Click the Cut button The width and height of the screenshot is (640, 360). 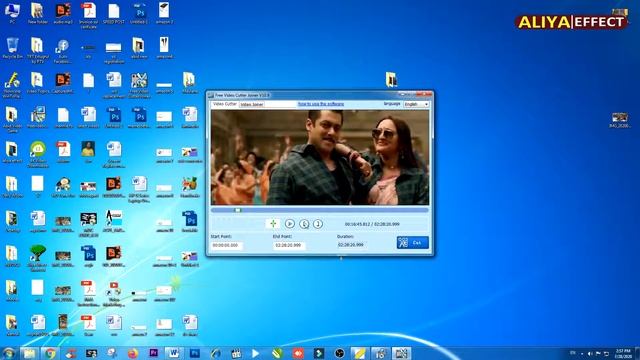click(413, 242)
